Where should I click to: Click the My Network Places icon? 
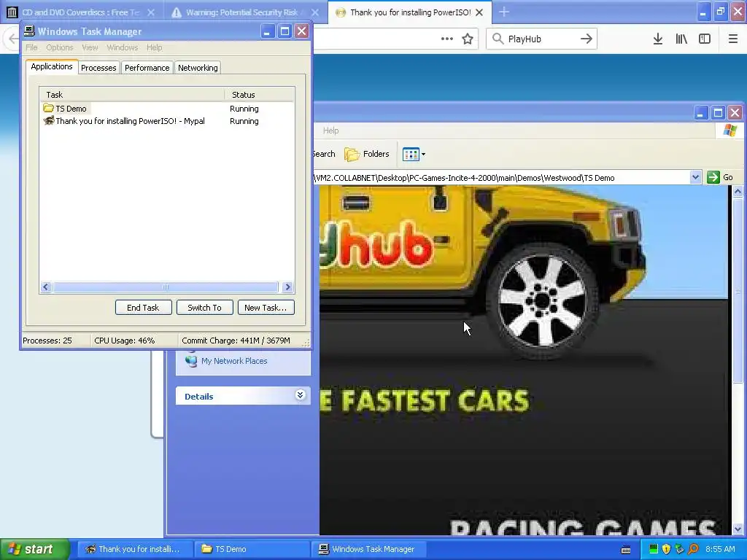click(191, 360)
